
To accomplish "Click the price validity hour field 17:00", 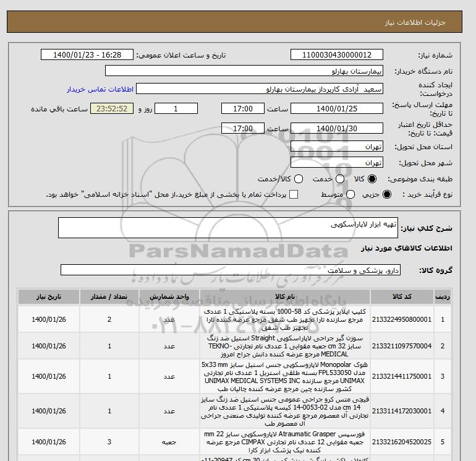I will coord(243,128).
